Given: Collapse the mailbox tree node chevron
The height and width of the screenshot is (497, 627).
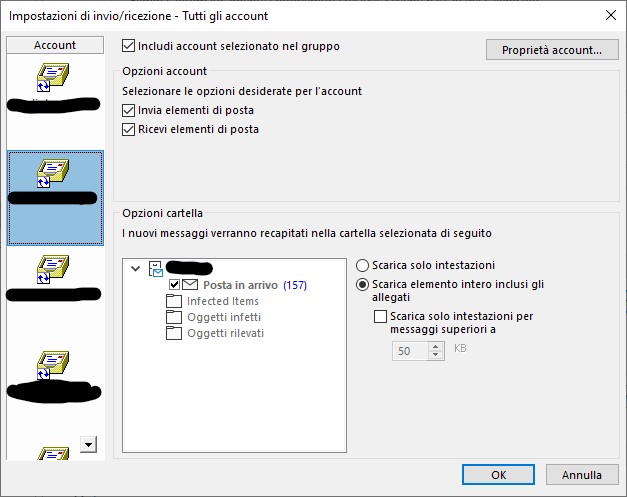Looking at the screenshot, I should (x=136, y=268).
